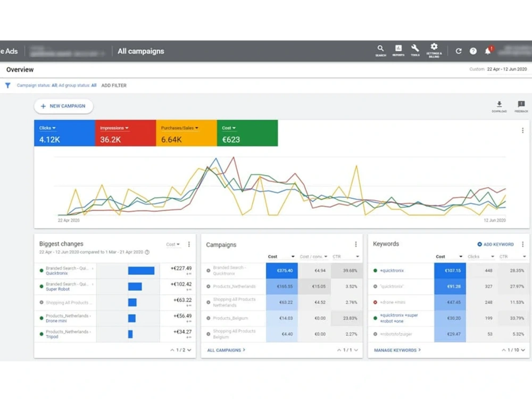Screen dimensions: 532x399
Task: Open Cost column dropdown in Keywords card
Action: coord(449,256)
